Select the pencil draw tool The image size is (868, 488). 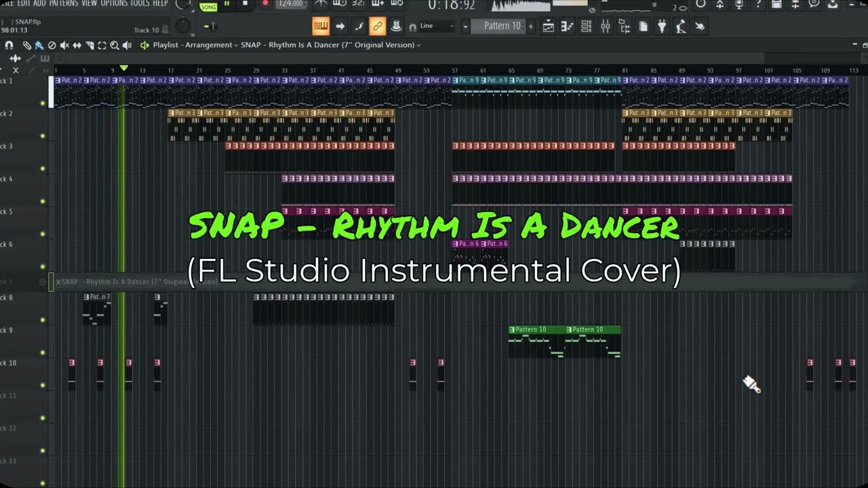(26, 45)
